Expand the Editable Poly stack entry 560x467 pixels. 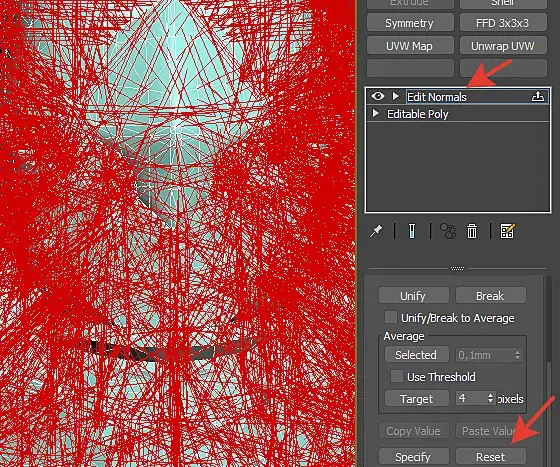click(375, 114)
